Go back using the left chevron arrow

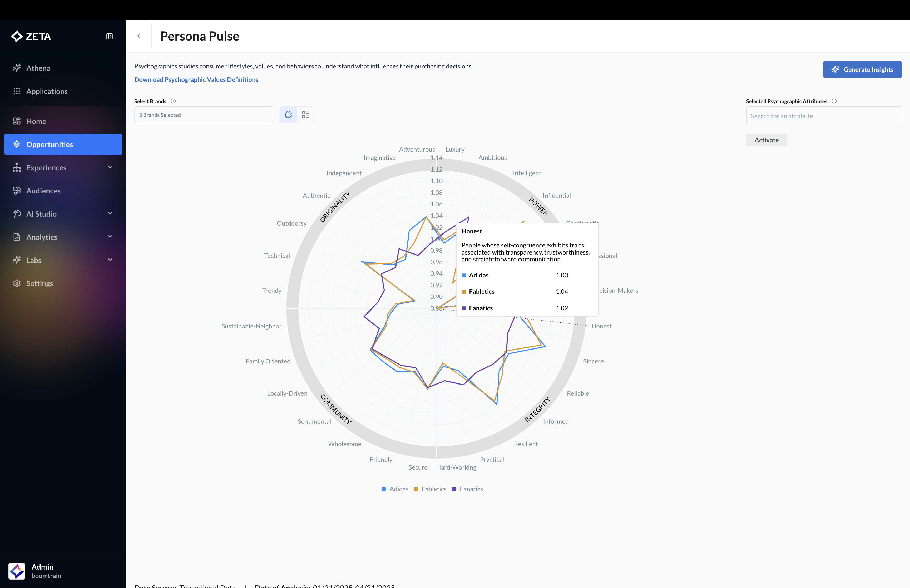(139, 36)
